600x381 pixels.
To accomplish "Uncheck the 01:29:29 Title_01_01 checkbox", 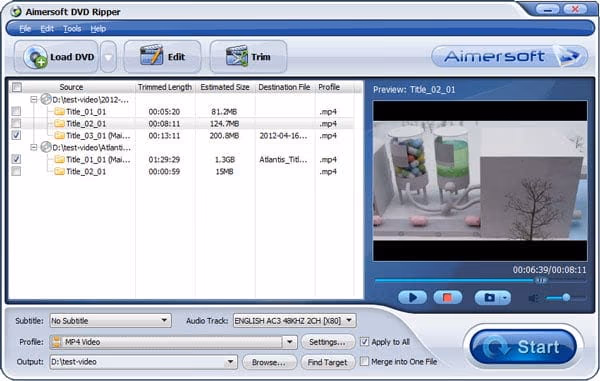I will point(16,159).
